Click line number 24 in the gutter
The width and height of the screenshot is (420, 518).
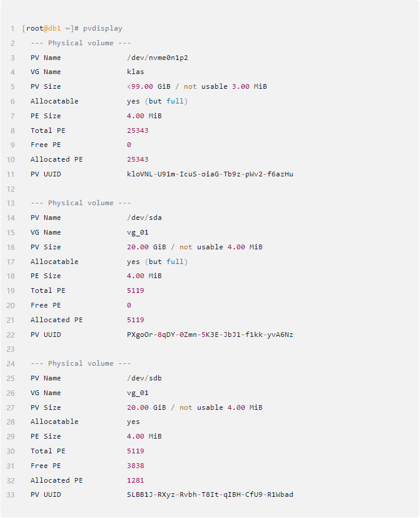tap(11, 364)
